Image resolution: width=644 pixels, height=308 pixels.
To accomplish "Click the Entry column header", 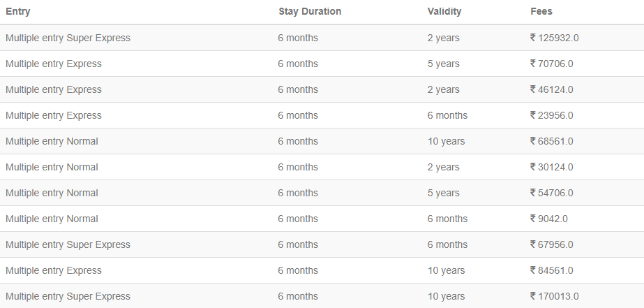I will click(18, 12).
